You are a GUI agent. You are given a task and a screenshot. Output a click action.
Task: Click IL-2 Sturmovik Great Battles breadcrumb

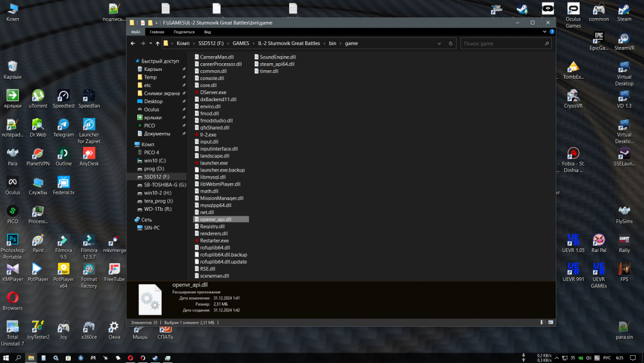[289, 43]
